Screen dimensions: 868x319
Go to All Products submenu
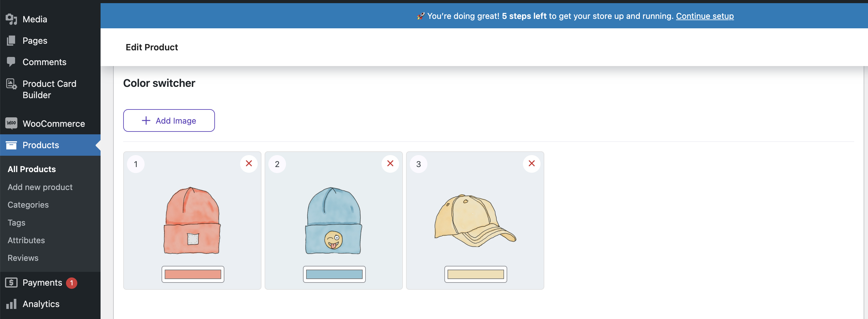pos(32,169)
